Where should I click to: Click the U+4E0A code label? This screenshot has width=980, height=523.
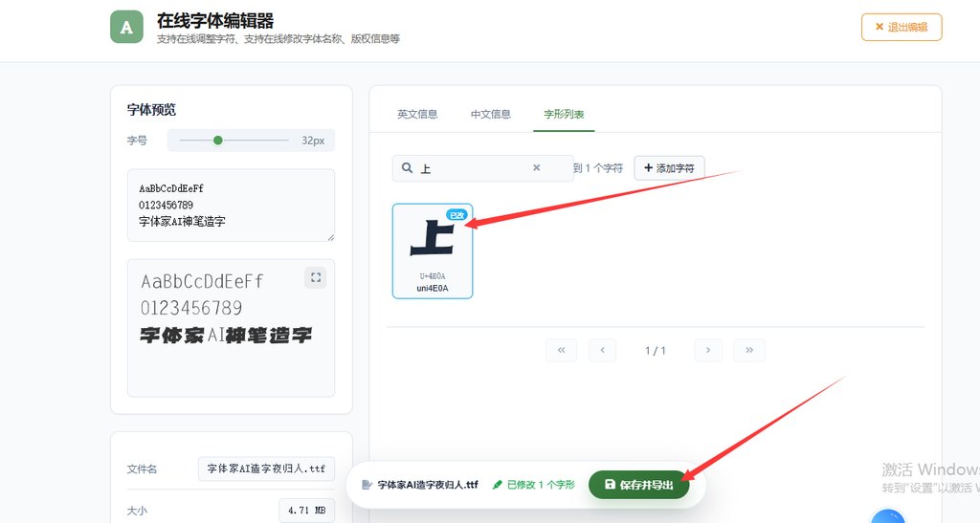[x=433, y=276]
